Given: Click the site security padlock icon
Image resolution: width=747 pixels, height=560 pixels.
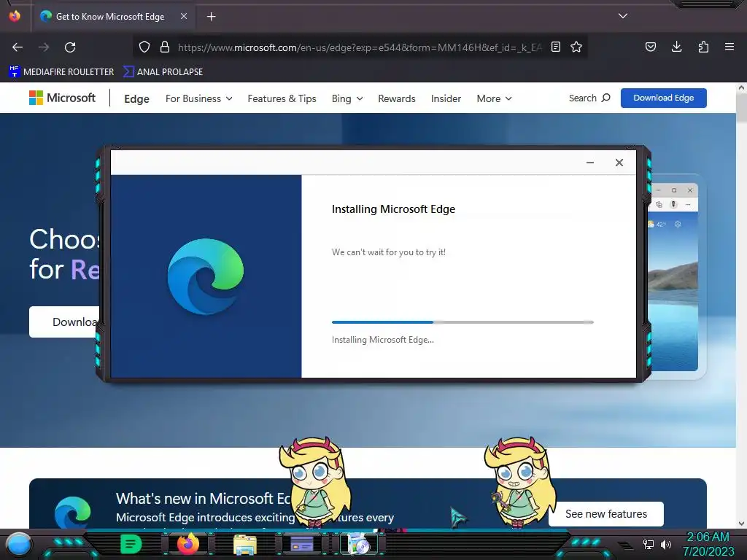Looking at the screenshot, I should (165, 47).
